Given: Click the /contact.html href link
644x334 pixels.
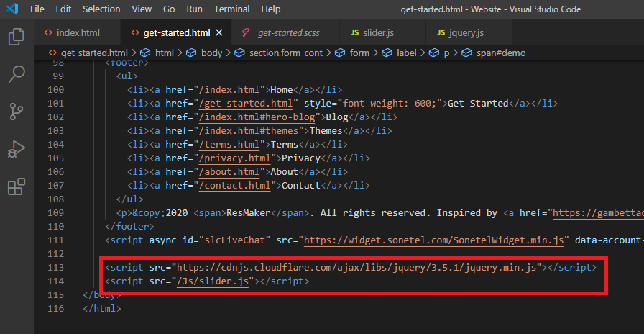Looking at the screenshot, I should coord(234,186).
